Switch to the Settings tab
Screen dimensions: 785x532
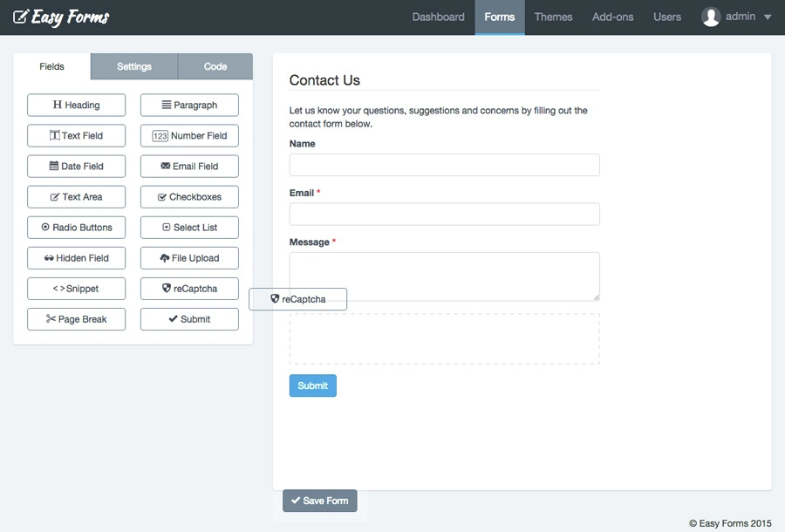[x=134, y=66]
